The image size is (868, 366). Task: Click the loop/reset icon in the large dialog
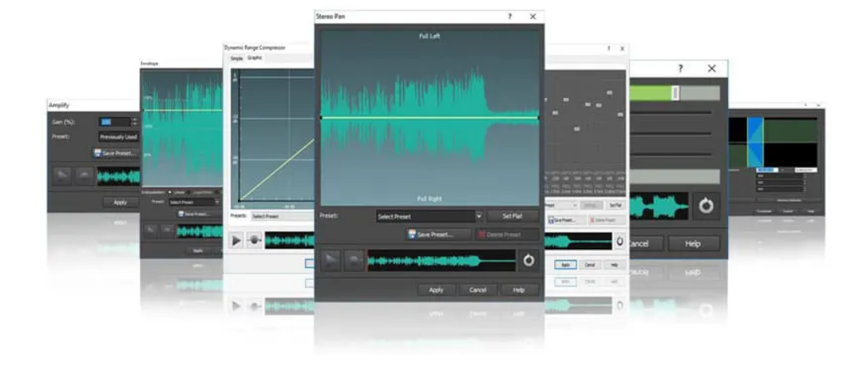pos(706,206)
